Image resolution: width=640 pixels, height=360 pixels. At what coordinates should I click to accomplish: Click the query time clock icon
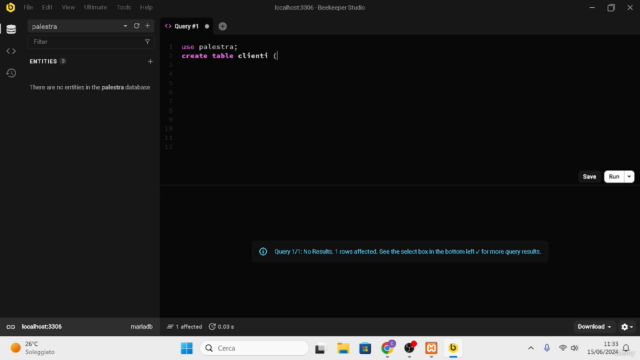pos(212,327)
